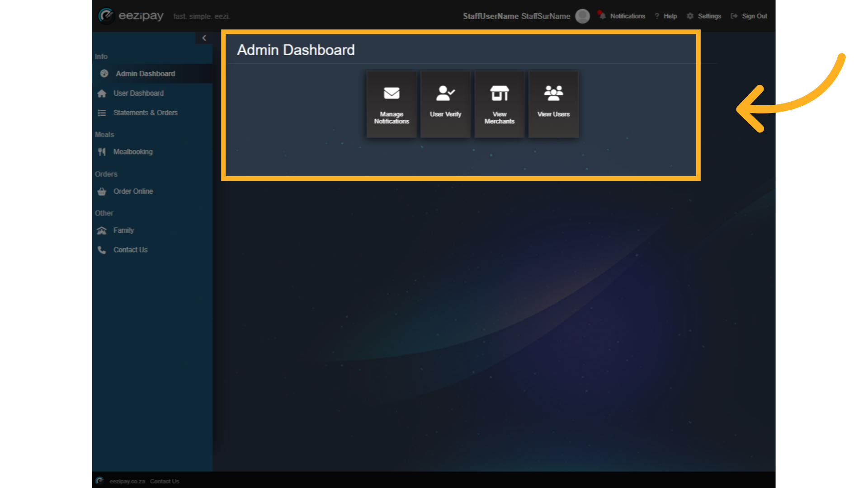Click the envelope icon on Manage Notifications

click(x=392, y=93)
